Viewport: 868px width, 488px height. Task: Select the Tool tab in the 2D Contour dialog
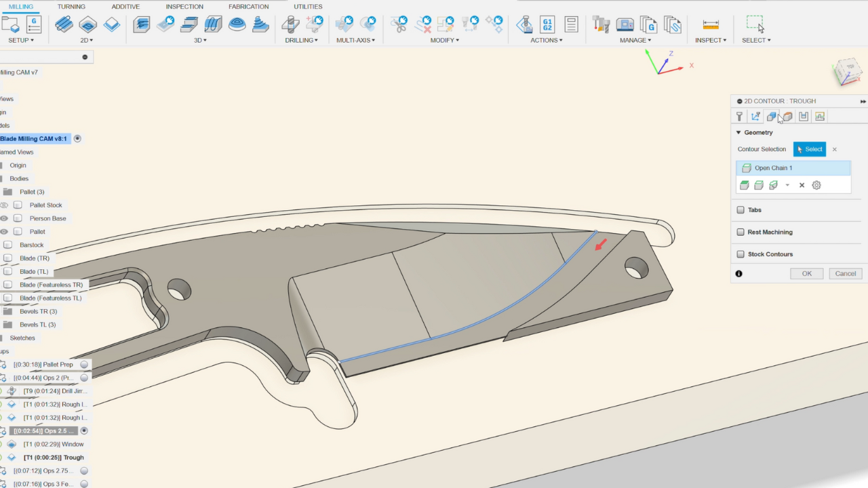[x=739, y=116]
